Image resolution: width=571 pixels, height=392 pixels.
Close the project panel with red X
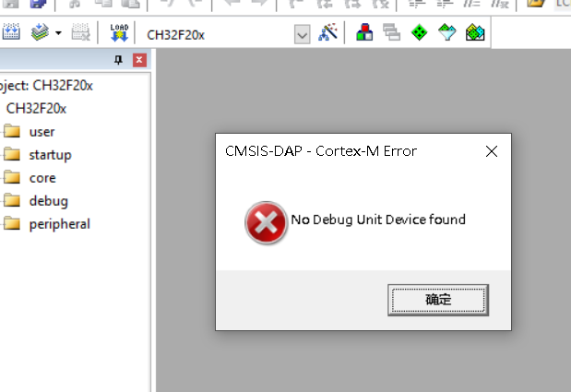(139, 60)
